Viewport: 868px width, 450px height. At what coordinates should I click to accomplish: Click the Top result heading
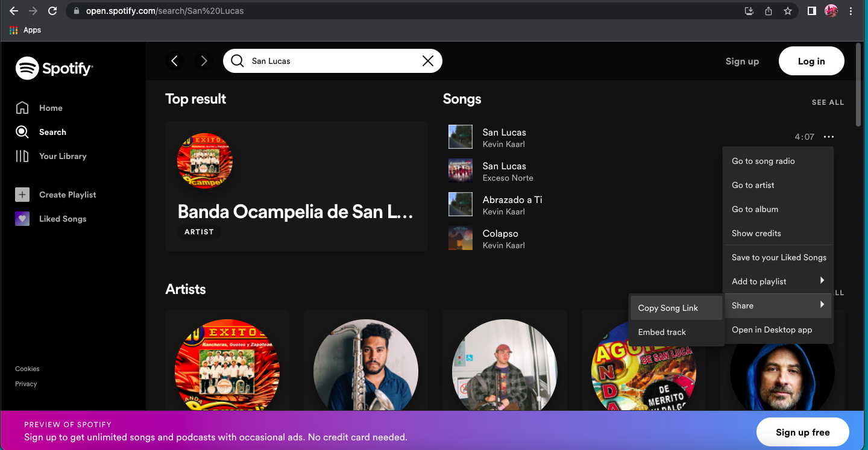tap(196, 99)
